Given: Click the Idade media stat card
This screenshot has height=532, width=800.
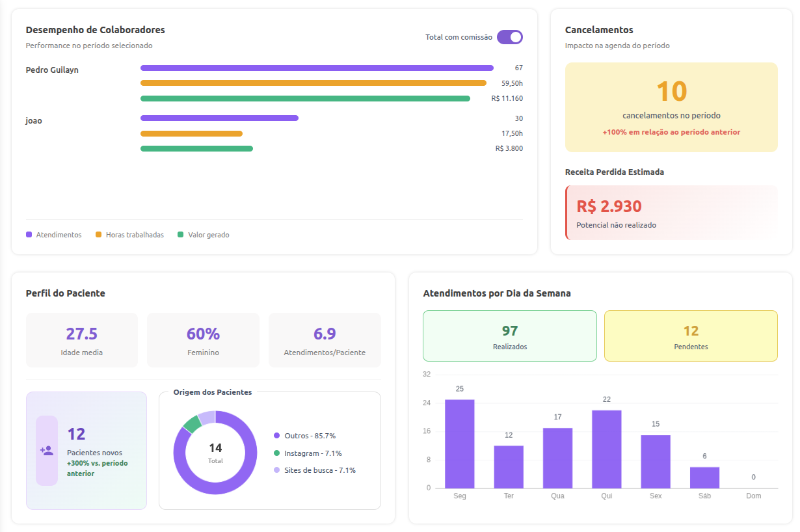Looking at the screenshot, I should [x=82, y=340].
